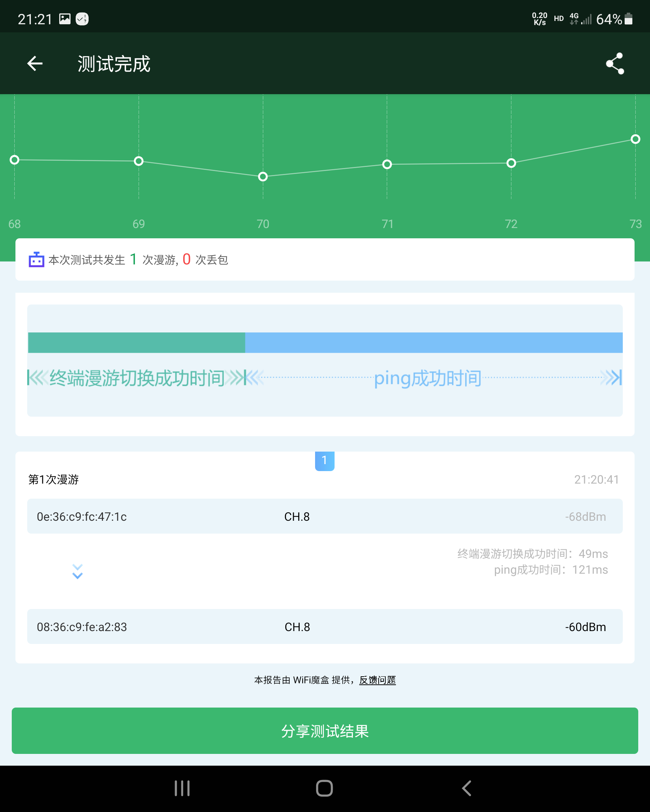Screen dimensions: 650x812
Task: Tap the robot icon beside roaming summary
Action: pyautogui.click(x=36, y=260)
